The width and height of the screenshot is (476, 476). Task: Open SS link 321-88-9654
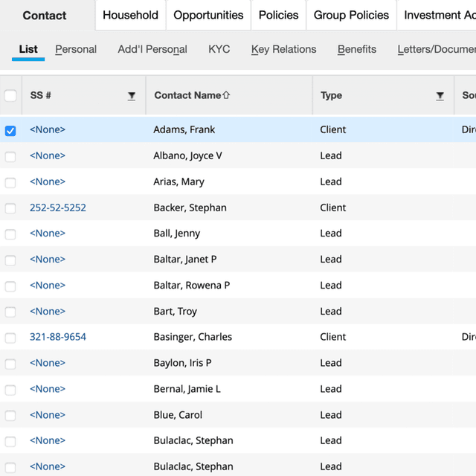coord(58,337)
